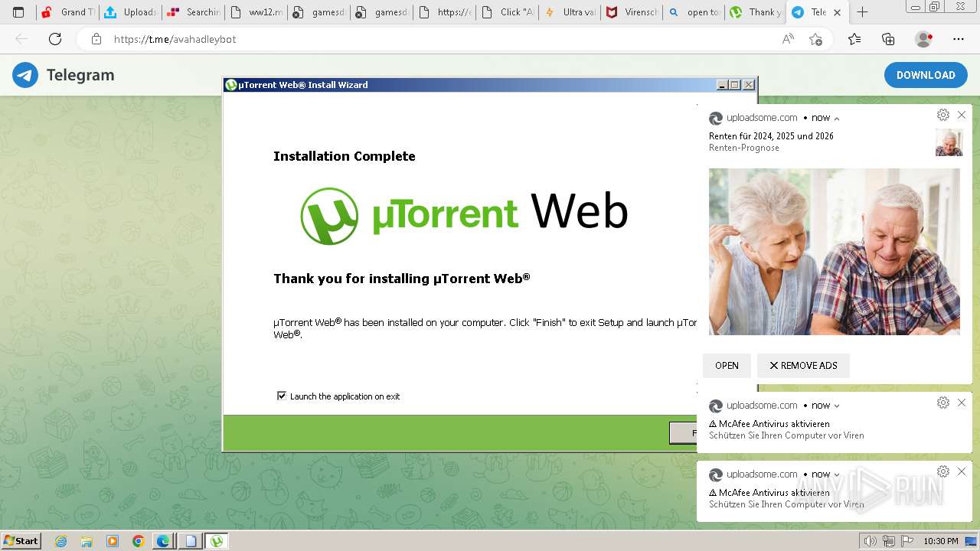The image size is (980, 551).
Task: Click OPEN on the Renten notification
Action: tap(727, 366)
